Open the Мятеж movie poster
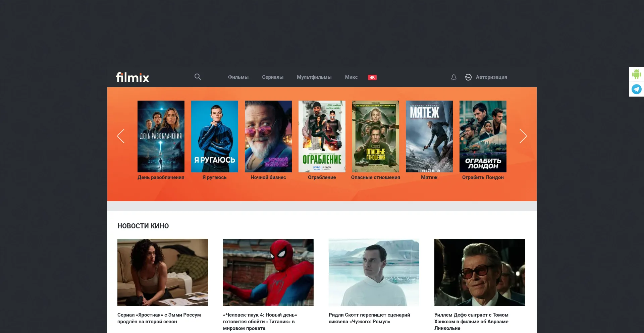The width and height of the screenshot is (644, 333). pyautogui.click(x=429, y=136)
